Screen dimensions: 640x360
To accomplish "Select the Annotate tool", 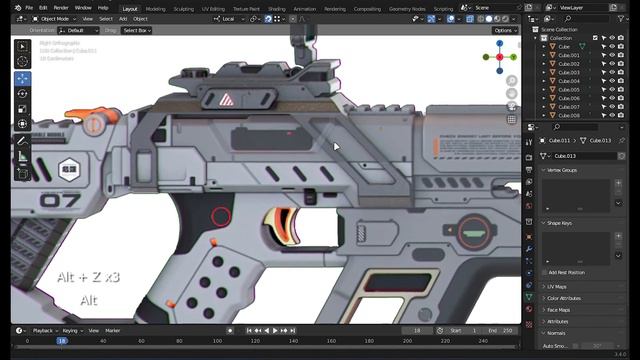I will pyautogui.click(x=22, y=141).
